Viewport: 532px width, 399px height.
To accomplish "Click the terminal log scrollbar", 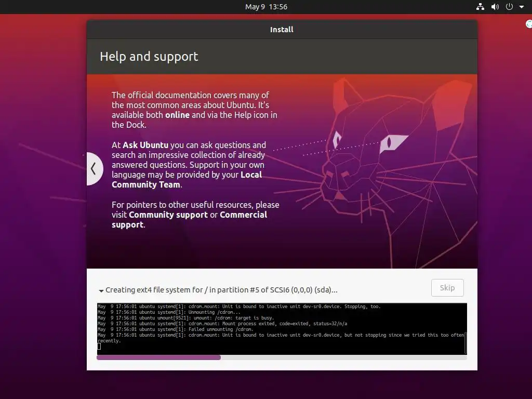I will 465,343.
